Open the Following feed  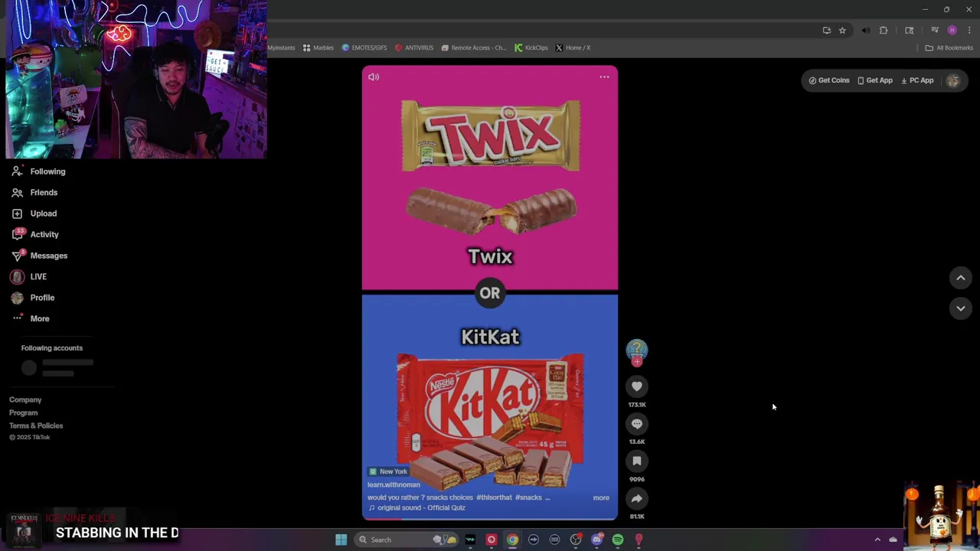[x=38, y=171]
